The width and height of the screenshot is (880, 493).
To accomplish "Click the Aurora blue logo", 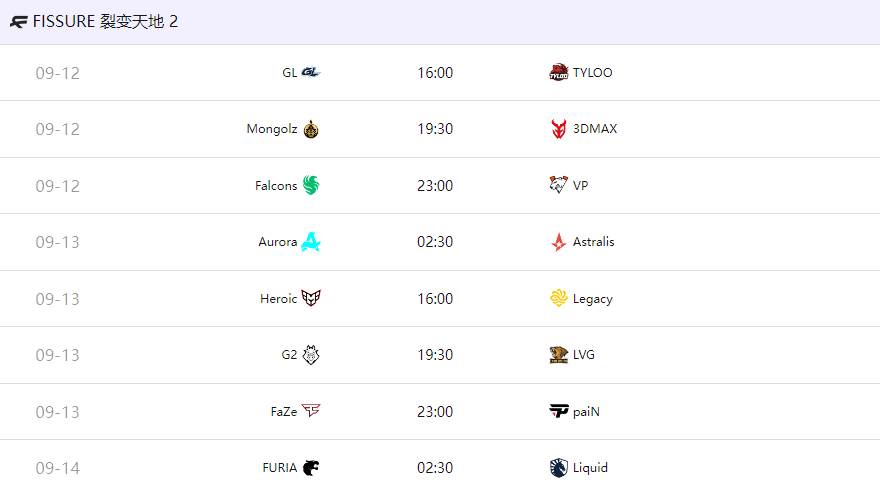I will point(311,242).
